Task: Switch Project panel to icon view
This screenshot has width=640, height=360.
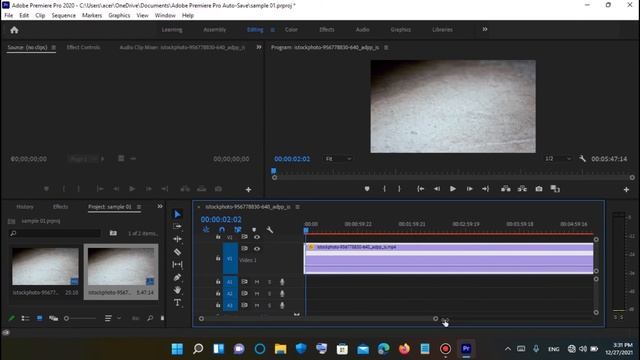Action: [40, 318]
